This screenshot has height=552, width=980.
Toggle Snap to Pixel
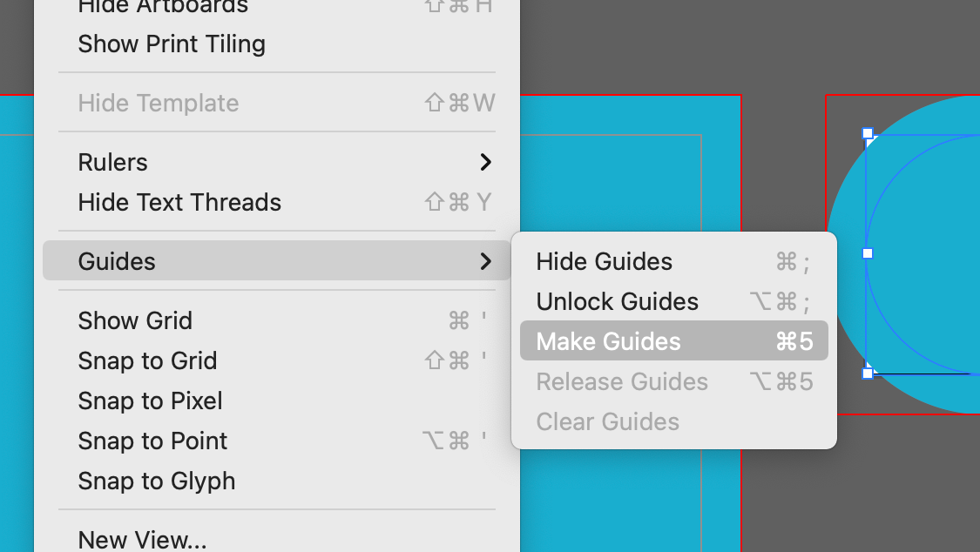[x=276, y=401]
